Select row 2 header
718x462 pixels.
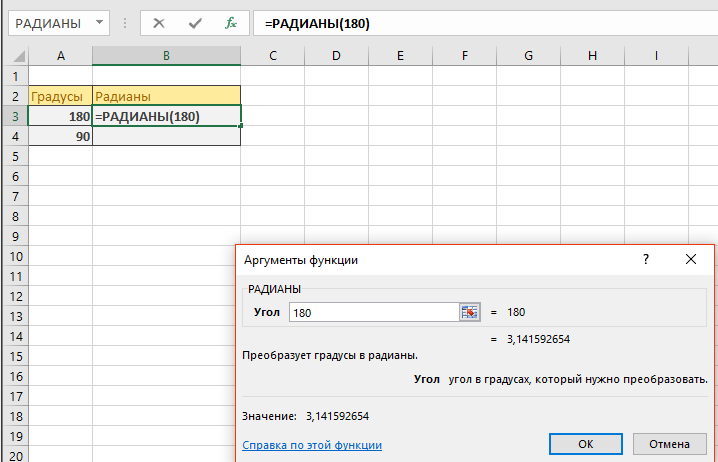tap(16, 96)
